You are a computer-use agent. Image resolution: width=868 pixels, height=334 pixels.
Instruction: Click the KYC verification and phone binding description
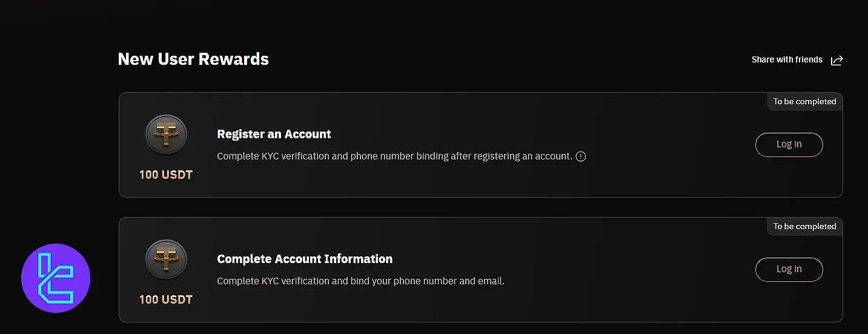click(x=394, y=156)
